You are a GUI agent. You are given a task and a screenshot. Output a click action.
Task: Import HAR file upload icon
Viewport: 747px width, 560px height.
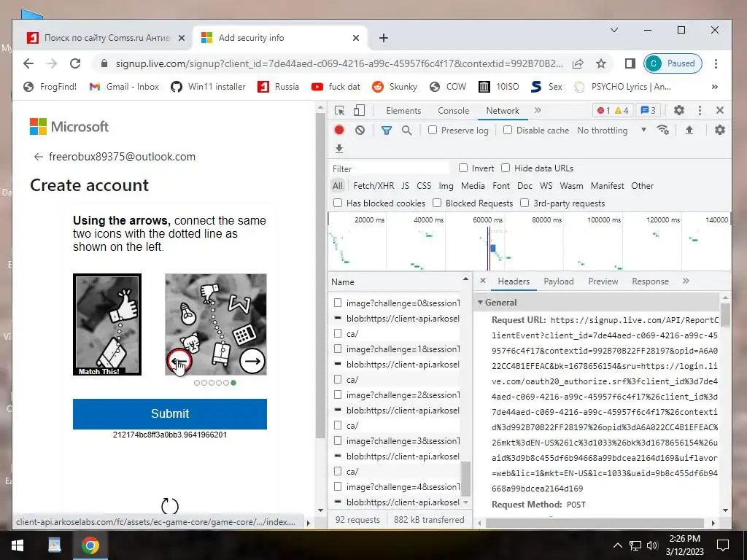(689, 130)
